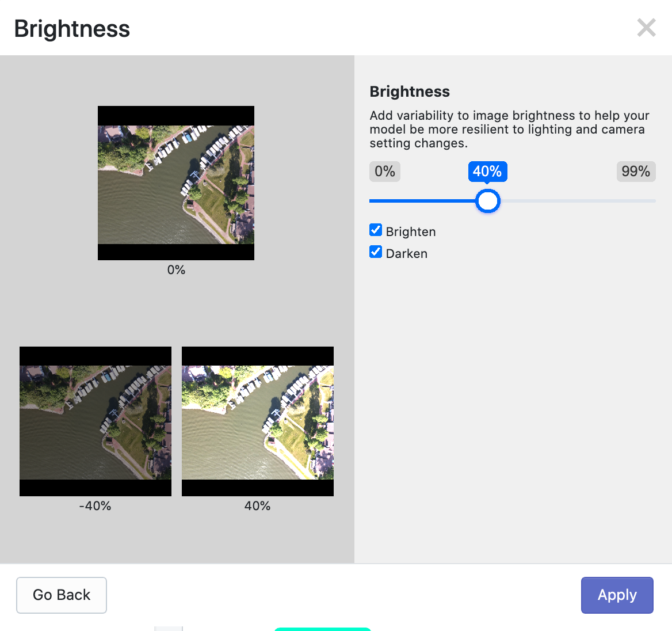This screenshot has height=631, width=672.
Task: Disable the Darken checkbox
Action: click(x=376, y=251)
